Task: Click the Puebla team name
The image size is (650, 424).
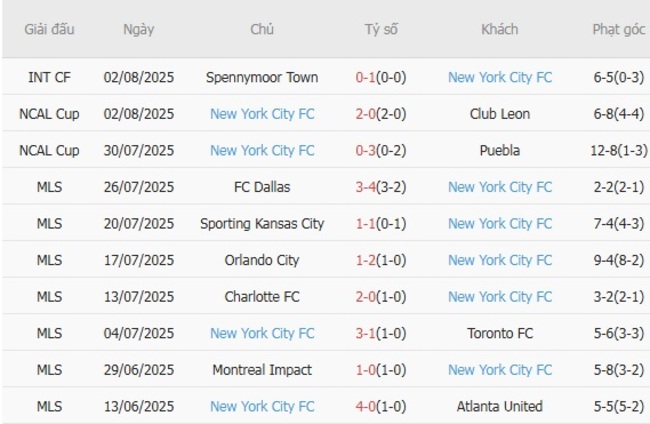Action: (500, 150)
